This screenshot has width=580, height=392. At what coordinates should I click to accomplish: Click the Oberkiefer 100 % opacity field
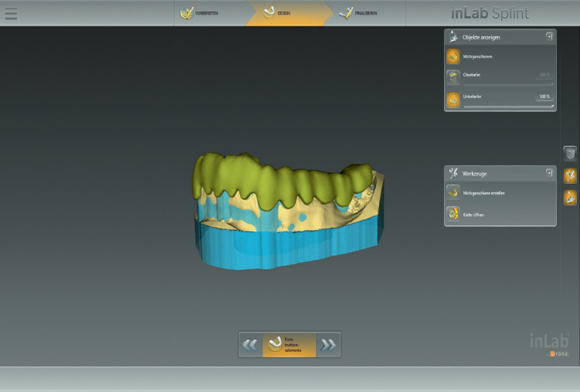(x=544, y=75)
